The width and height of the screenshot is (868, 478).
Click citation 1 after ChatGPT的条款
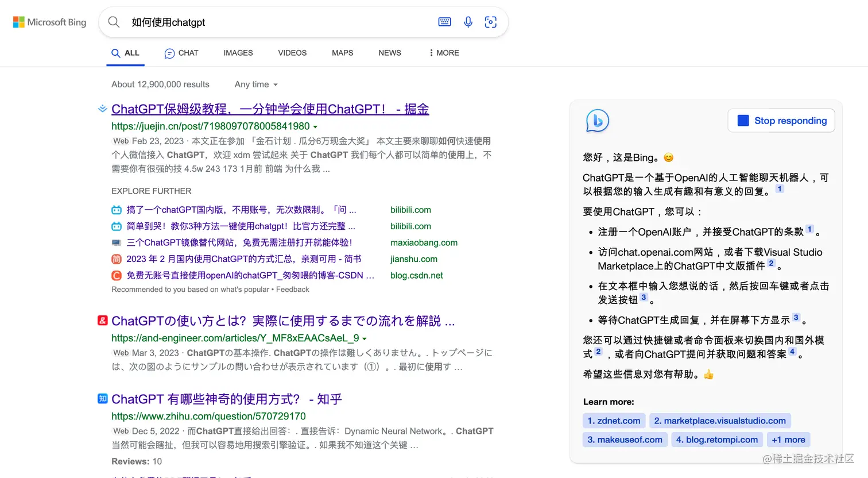[x=809, y=229]
